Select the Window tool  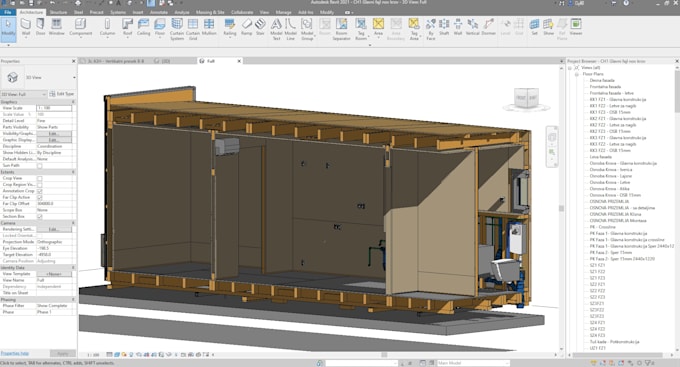56,27
